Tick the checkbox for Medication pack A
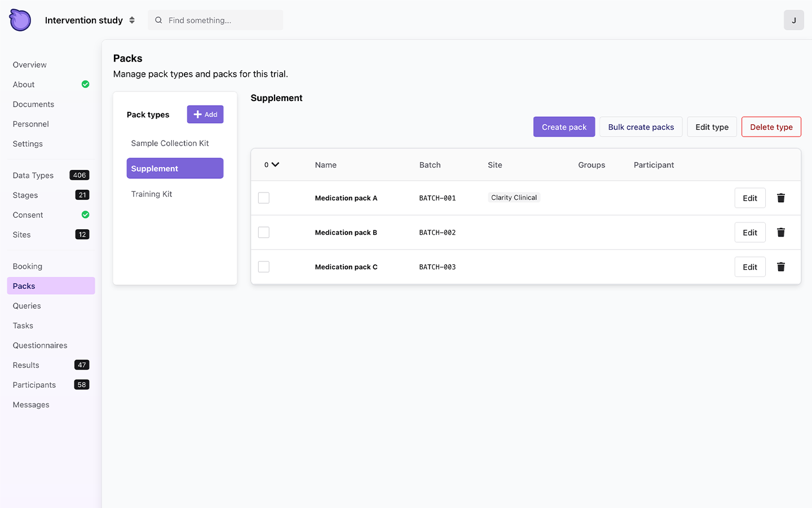 pos(263,198)
